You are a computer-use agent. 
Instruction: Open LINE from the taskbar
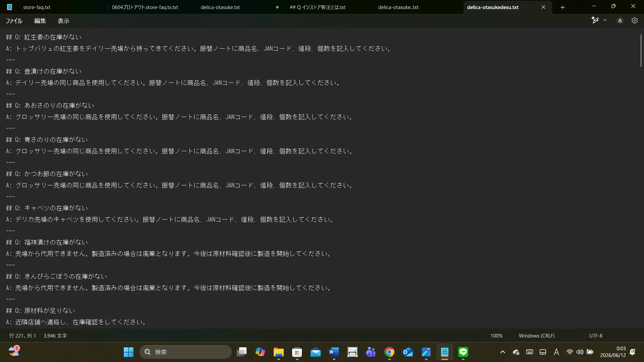463,352
